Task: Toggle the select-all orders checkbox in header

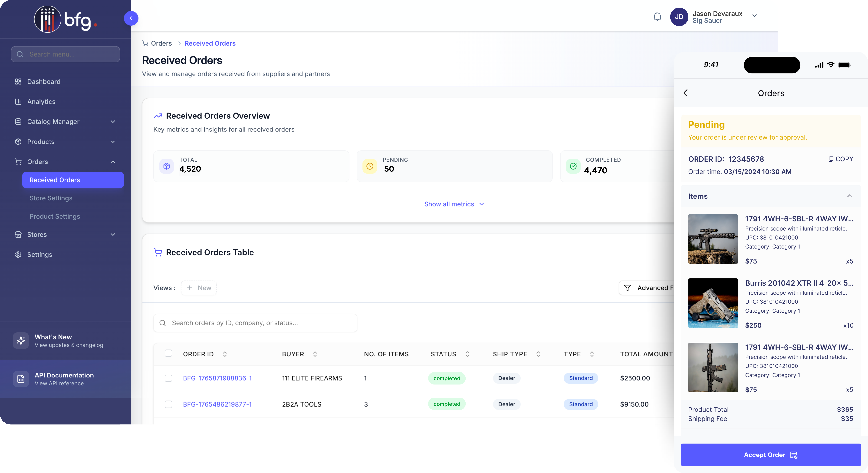Action: 169,353
